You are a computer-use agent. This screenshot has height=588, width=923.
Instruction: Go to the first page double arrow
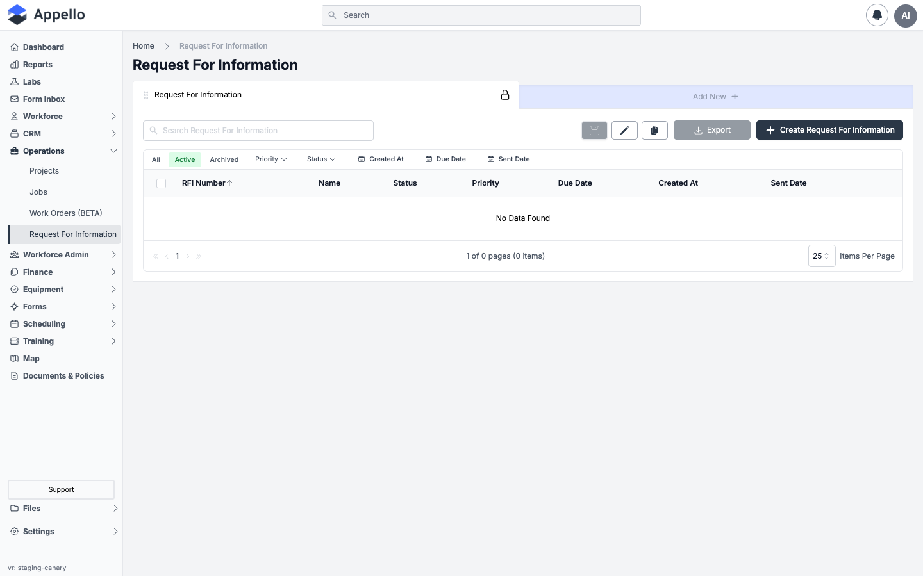[156, 256]
